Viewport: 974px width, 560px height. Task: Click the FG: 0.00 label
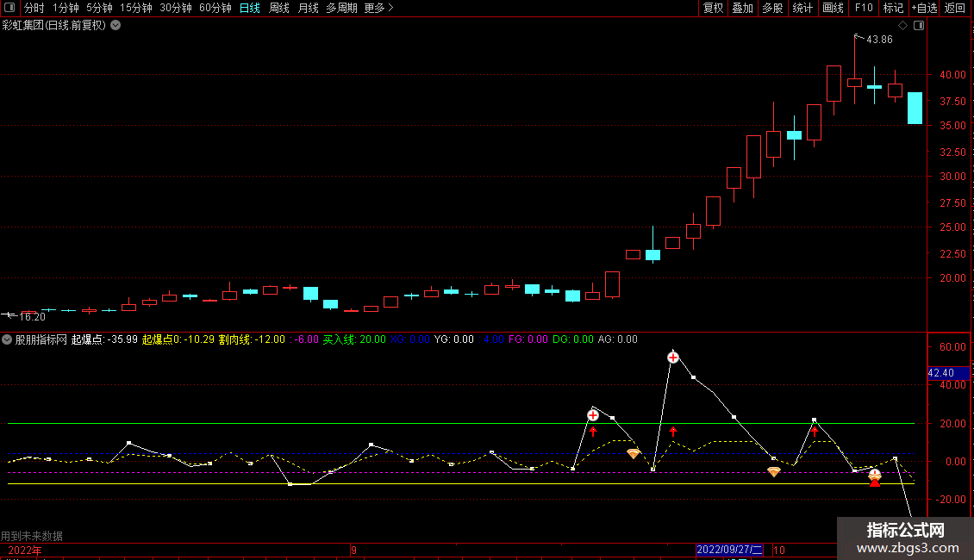point(528,339)
